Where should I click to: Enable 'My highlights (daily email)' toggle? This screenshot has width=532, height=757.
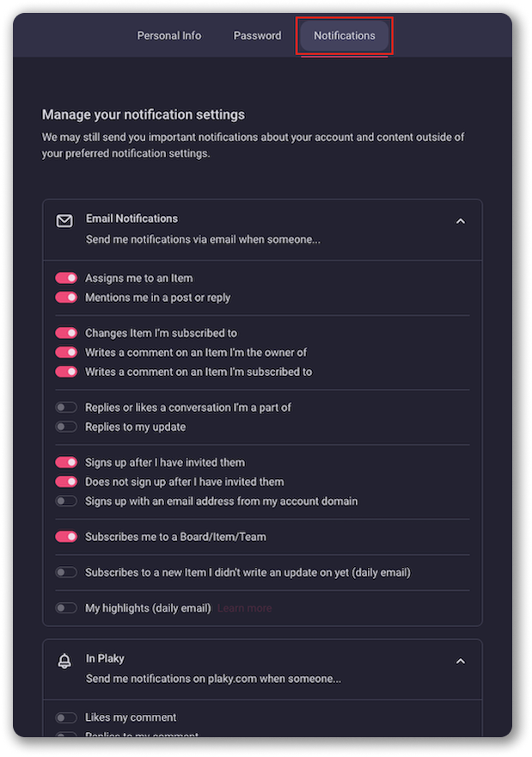pyautogui.click(x=66, y=608)
